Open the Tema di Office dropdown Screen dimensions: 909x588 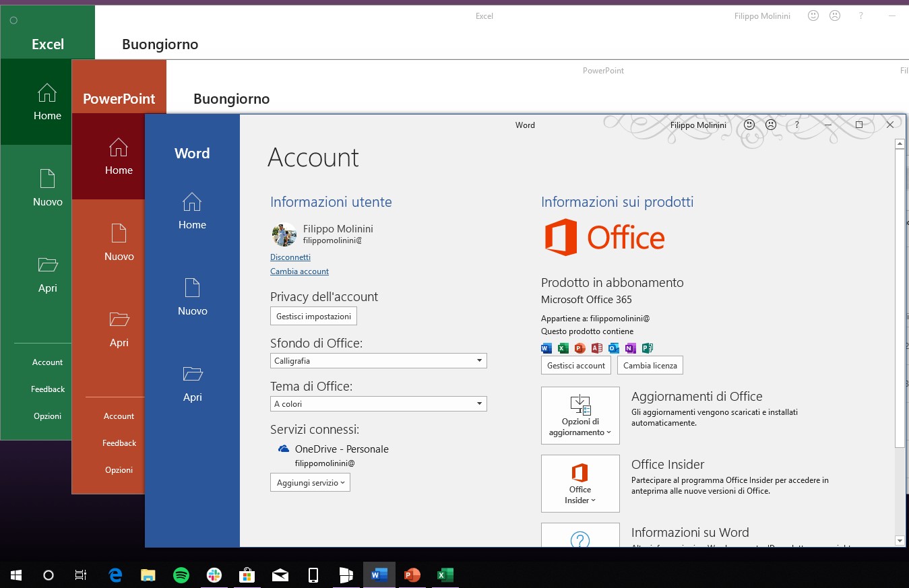pyautogui.click(x=378, y=404)
